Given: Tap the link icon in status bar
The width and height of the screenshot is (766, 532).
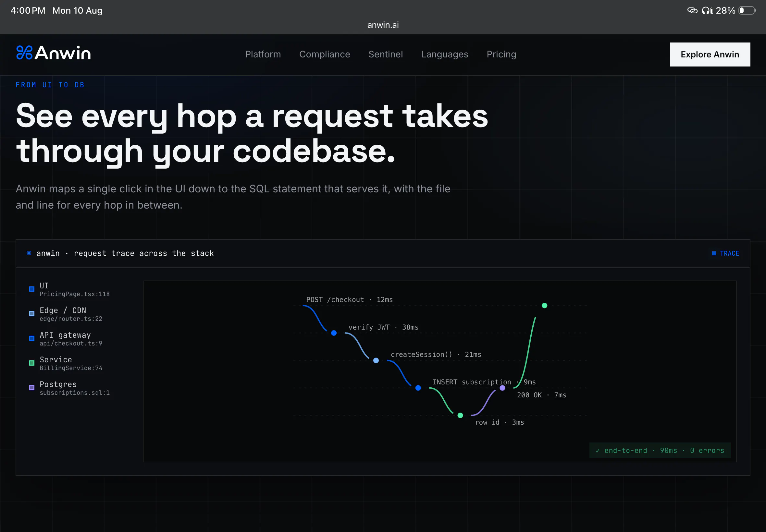Looking at the screenshot, I should pos(692,11).
